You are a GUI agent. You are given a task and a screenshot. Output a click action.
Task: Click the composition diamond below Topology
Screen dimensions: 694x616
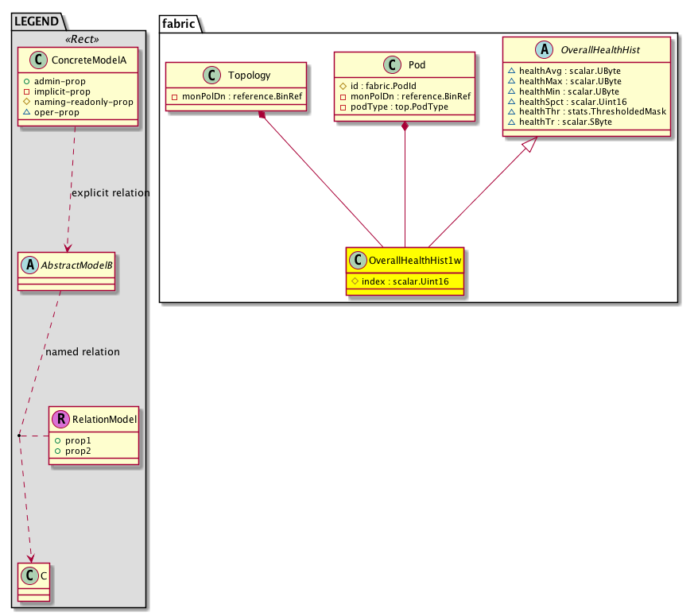(x=261, y=115)
